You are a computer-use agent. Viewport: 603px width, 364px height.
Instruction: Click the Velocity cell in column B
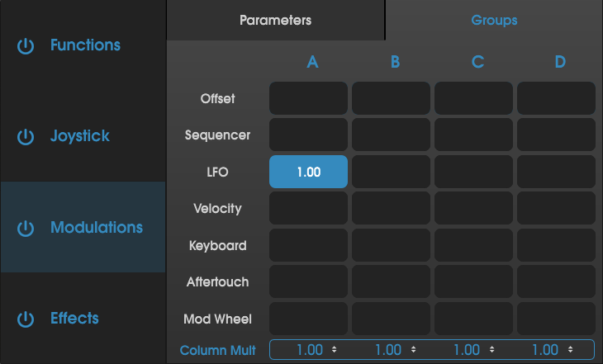(391, 208)
